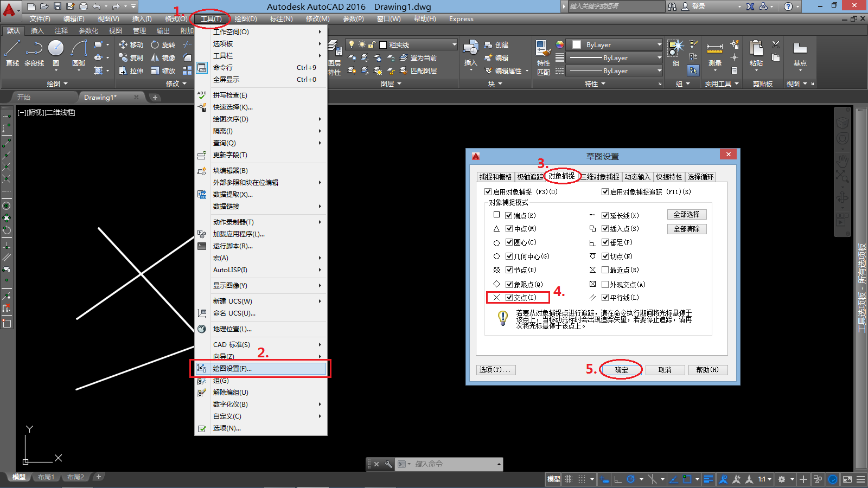Click 创建 to create a block

coord(496,44)
